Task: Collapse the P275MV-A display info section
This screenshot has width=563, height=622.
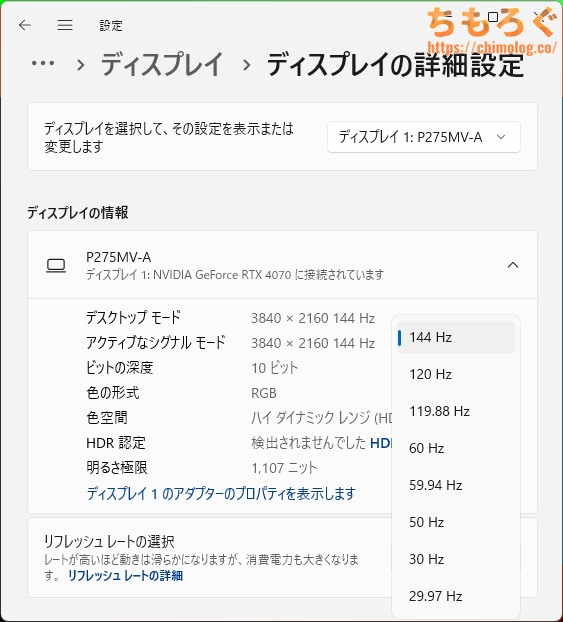Action: pyautogui.click(x=513, y=265)
